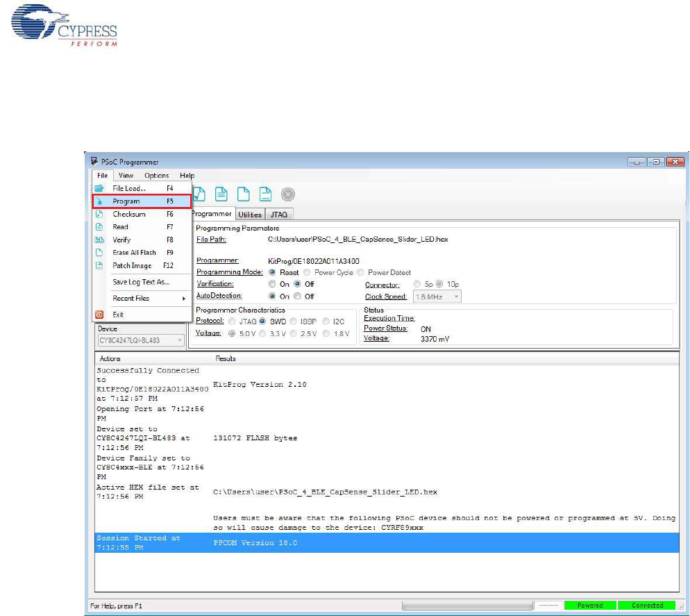Open the Help menu
Image resolution: width=690 pixels, height=616 pixels.
tap(187, 175)
